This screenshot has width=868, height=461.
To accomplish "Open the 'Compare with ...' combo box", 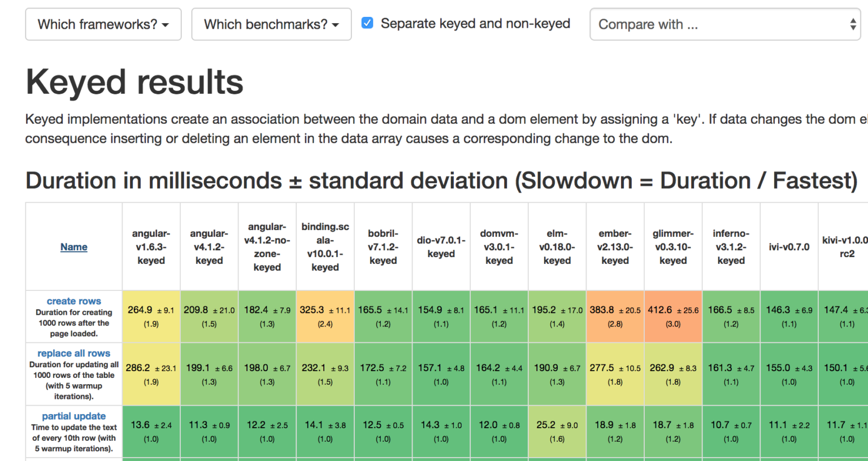I will (725, 24).
